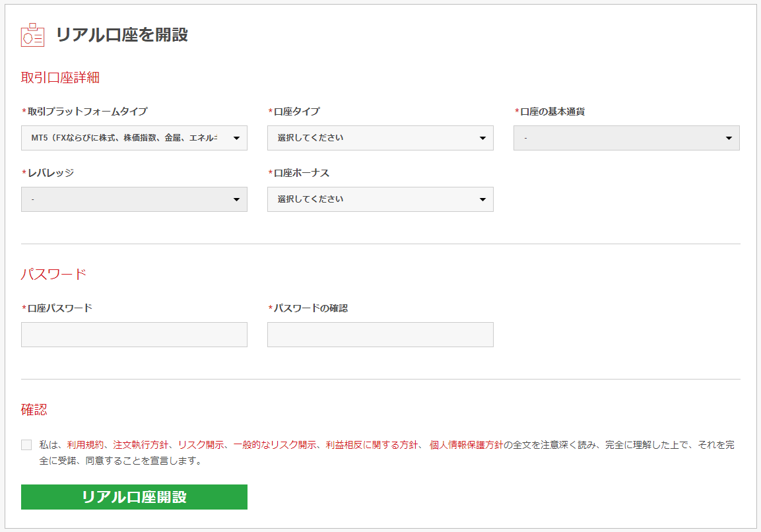
Task: Open the 口座タイプ selection dropdown
Action: (x=380, y=138)
